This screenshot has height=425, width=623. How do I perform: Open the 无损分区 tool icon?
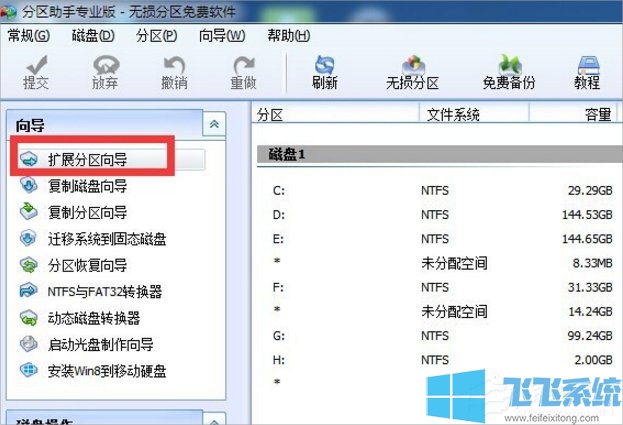coord(413,70)
